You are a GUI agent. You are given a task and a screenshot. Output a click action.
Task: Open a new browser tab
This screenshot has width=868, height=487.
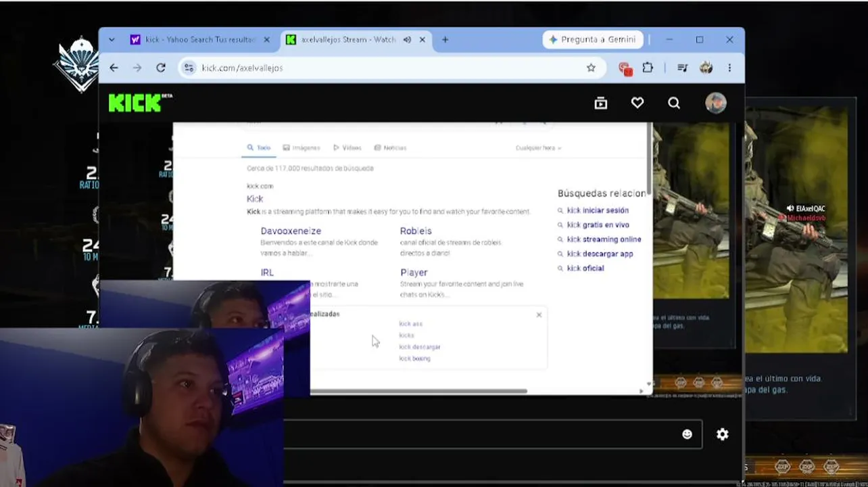445,40
